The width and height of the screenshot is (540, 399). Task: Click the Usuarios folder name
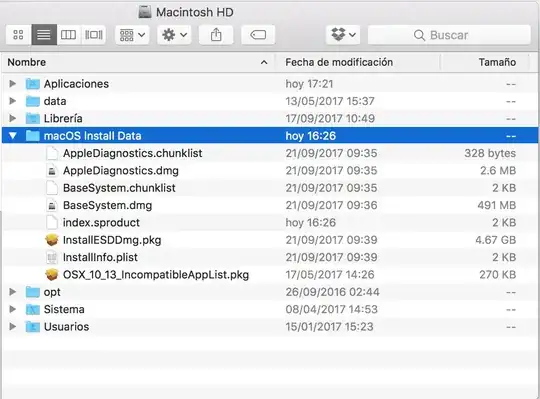click(66, 327)
